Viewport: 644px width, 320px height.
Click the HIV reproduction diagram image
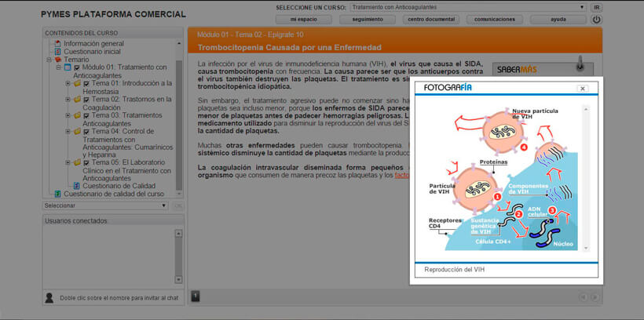503,179
